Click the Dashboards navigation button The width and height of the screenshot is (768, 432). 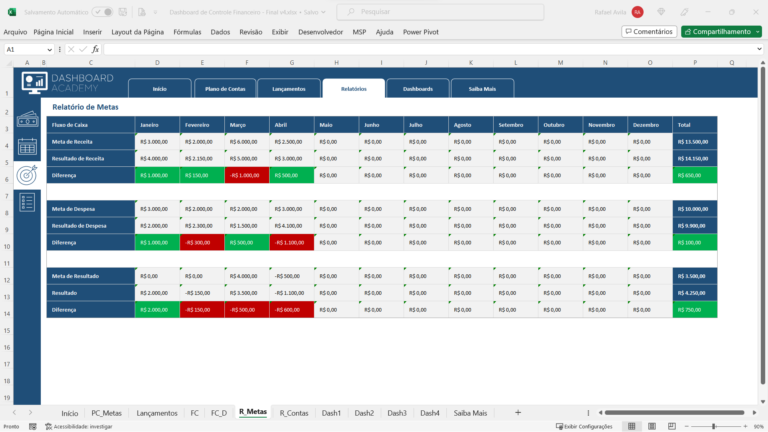[x=418, y=89]
